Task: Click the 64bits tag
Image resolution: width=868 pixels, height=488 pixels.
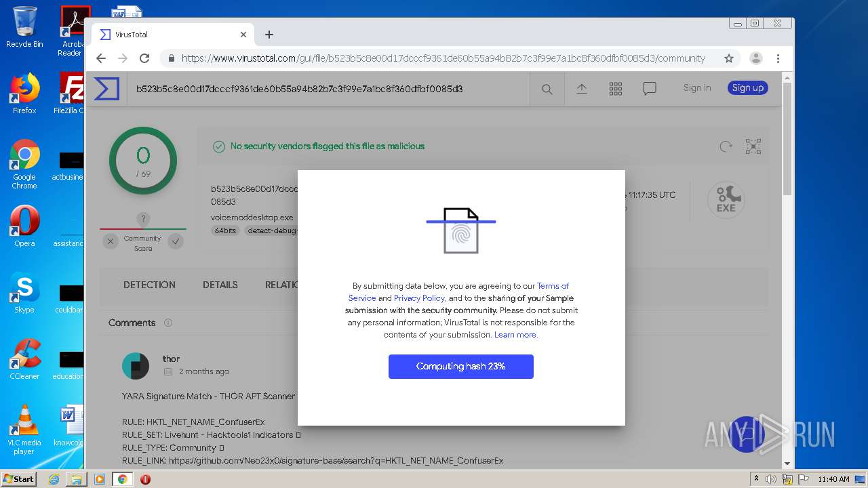Action: click(225, 230)
